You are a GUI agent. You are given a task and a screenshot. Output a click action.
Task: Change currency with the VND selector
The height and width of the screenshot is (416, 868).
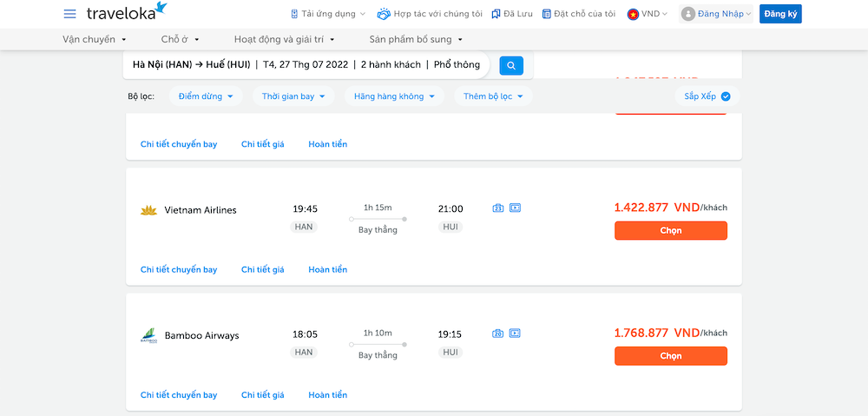pyautogui.click(x=649, y=14)
